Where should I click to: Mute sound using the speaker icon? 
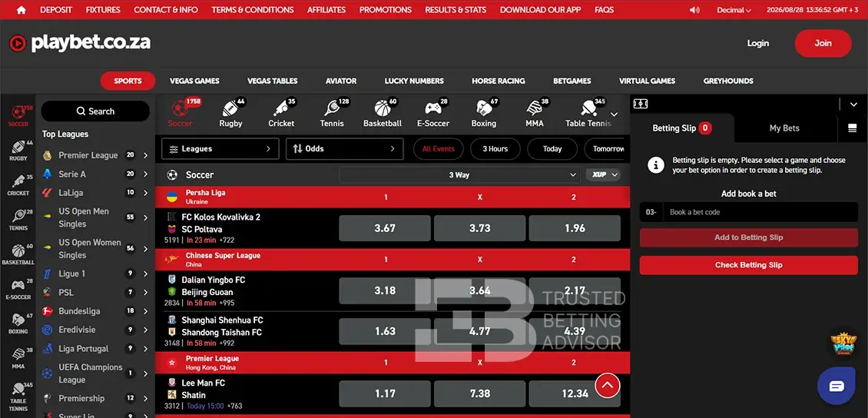pyautogui.click(x=694, y=10)
